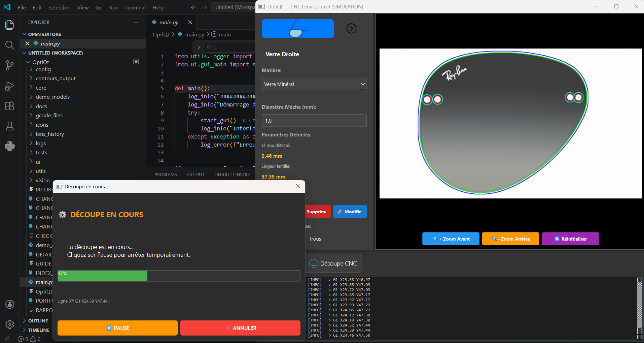Select the Python icon in the activity bar

pyautogui.click(x=9, y=146)
